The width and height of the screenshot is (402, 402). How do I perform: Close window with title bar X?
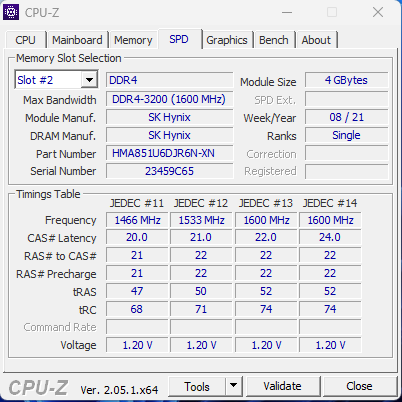click(x=378, y=13)
